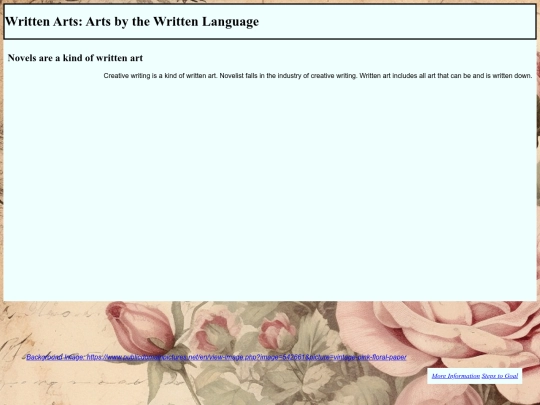Open the 'More Information' link
The height and width of the screenshot is (405, 540).
pyautogui.click(x=456, y=376)
